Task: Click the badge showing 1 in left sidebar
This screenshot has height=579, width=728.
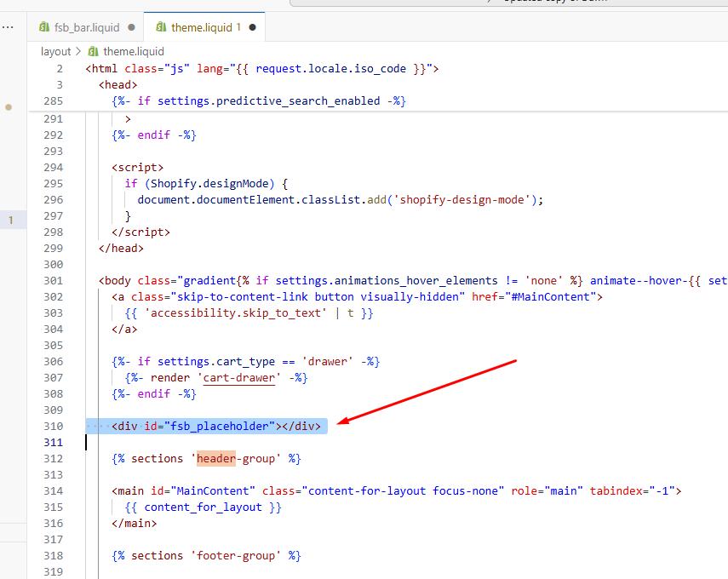Action: pyautogui.click(x=11, y=220)
